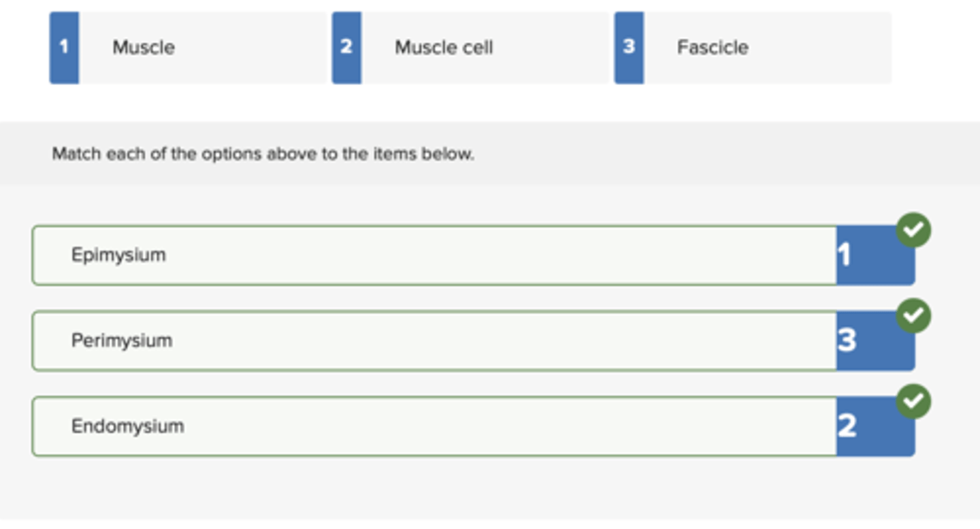Open the answer box 2 for Endomysium
The width and height of the screenshot is (980, 529).
pyautogui.click(x=875, y=427)
